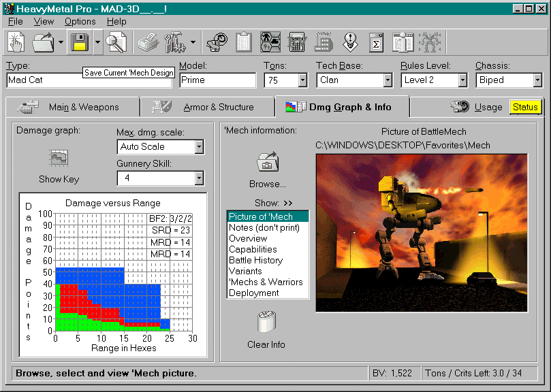The width and height of the screenshot is (551, 392).
Task: Click the wrench and hammer tools icon
Action: pyautogui.click(x=175, y=42)
